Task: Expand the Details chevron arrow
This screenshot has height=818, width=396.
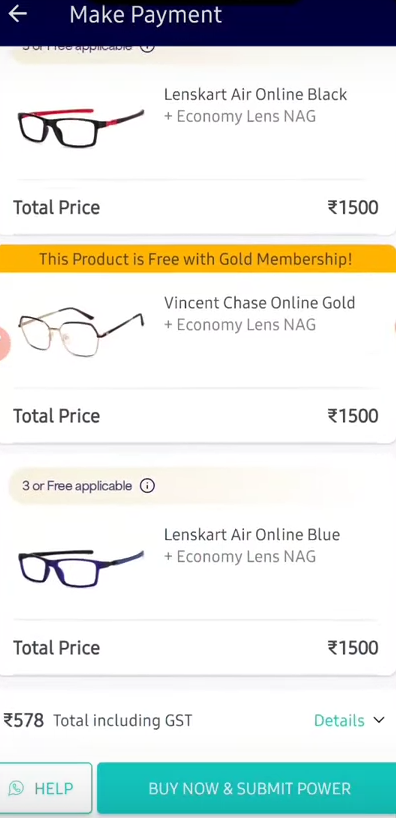Action: tap(379, 720)
